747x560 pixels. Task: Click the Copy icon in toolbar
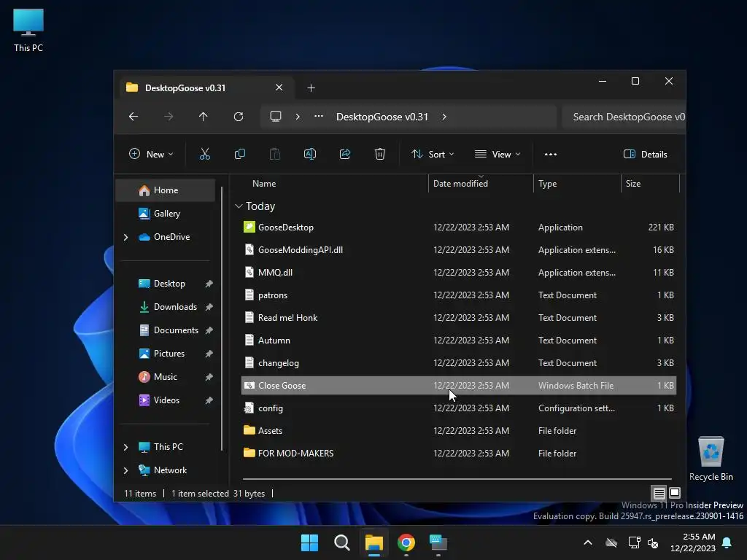(239, 154)
